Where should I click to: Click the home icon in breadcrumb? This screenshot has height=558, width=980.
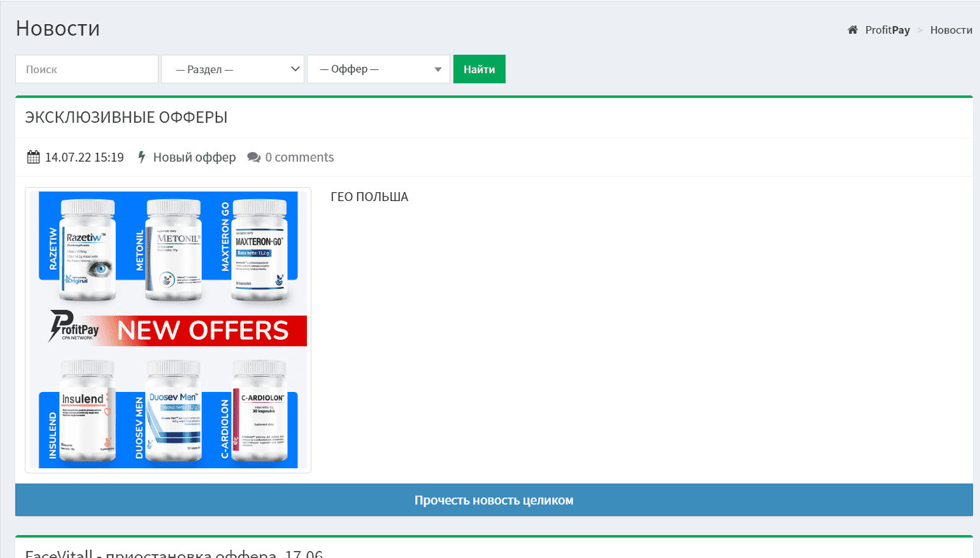(853, 30)
